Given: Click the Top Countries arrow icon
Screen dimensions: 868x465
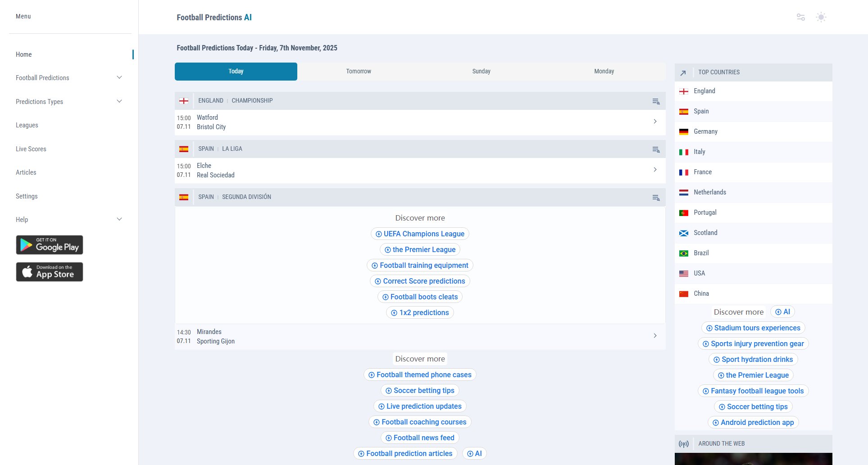Looking at the screenshot, I should coord(683,72).
